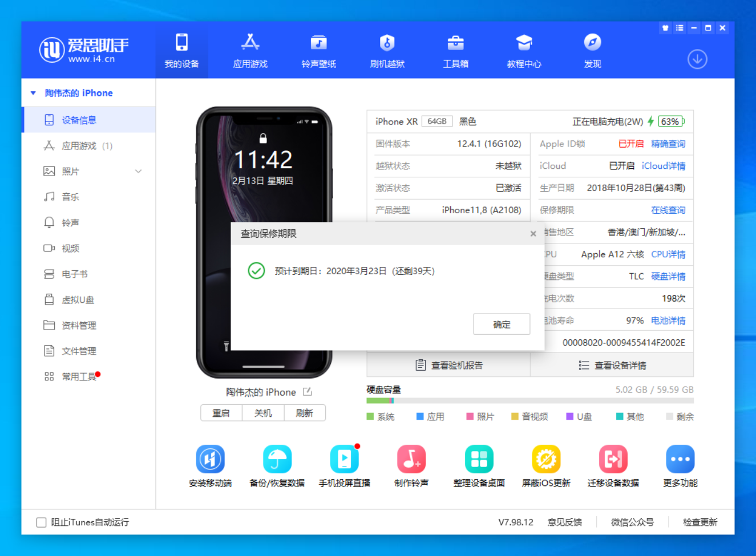
Task: Open 迁移设备数据 icon
Action: [x=613, y=459]
